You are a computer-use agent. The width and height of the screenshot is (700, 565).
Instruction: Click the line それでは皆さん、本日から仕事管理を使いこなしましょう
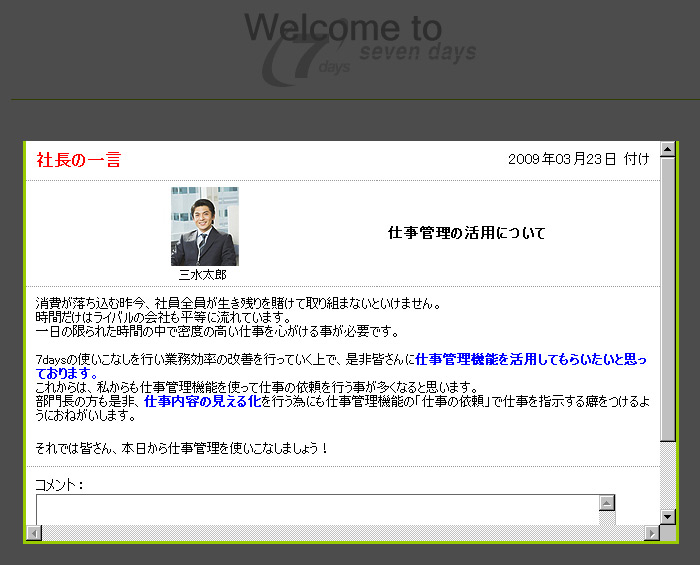coord(182,448)
